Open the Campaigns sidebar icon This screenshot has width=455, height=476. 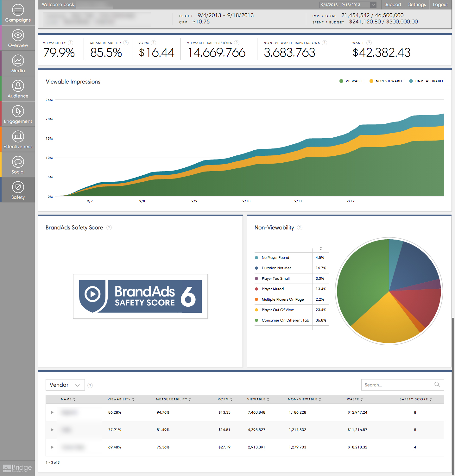pyautogui.click(x=18, y=10)
